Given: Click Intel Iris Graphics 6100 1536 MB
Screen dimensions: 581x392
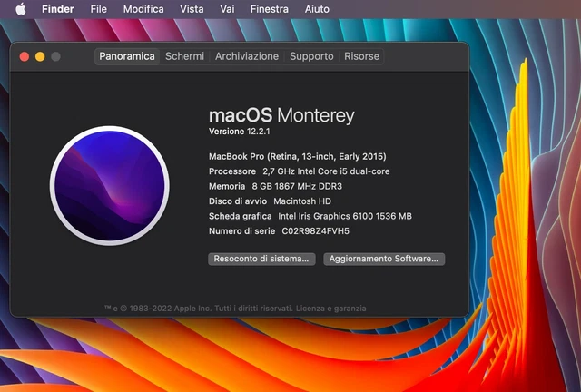Looking at the screenshot, I should (x=345, y=216).
